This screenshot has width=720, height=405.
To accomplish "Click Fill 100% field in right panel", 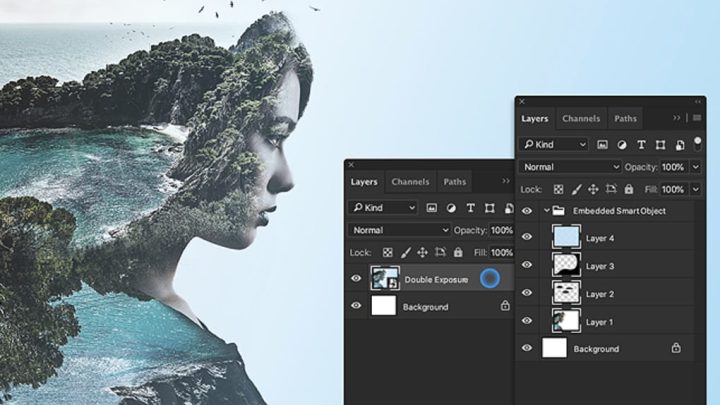I will coord(674,189).
